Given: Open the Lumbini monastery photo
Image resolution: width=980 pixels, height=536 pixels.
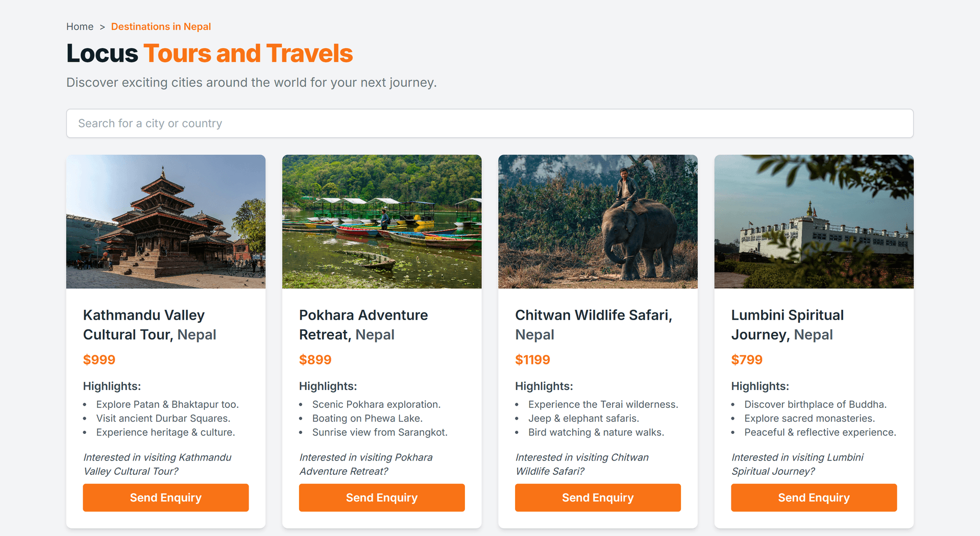Looking at the screenshot, I should [814, 222].
